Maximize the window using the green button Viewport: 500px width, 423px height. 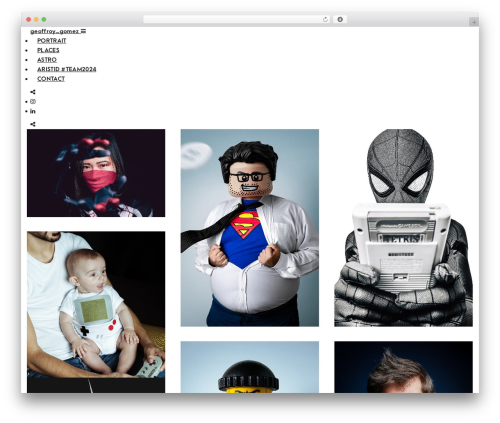click(44, 20)
